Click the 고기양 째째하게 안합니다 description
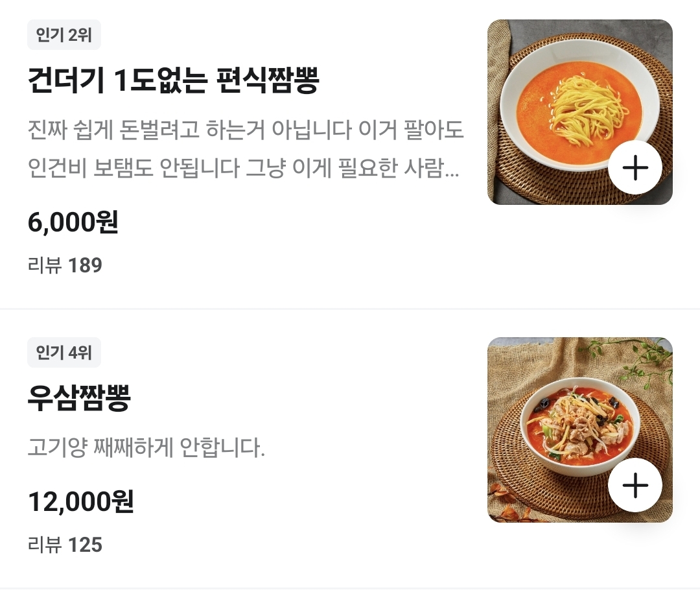 [146, 448]
